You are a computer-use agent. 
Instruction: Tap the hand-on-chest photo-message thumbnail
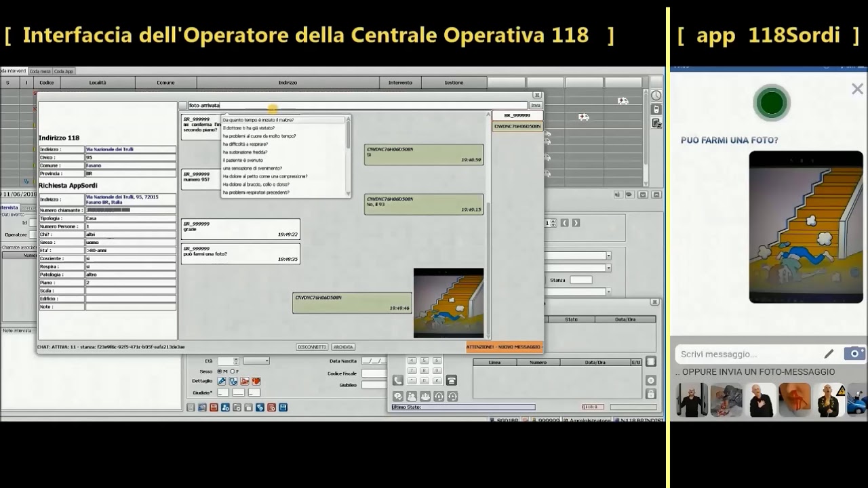point(761,399)
